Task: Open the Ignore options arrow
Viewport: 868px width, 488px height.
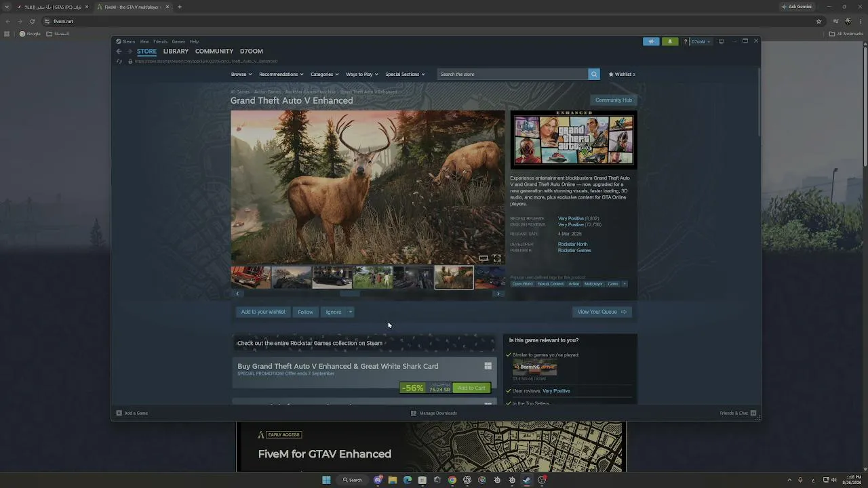Action: 351,312
